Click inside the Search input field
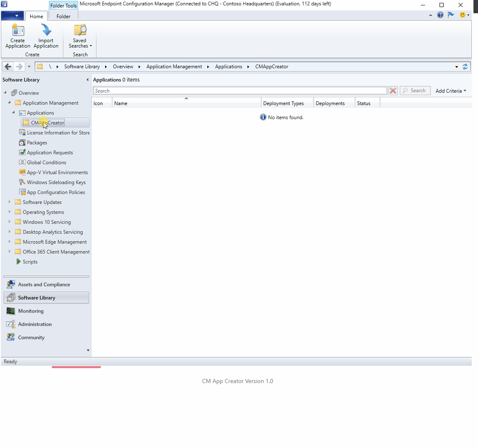The image size is (478, 448). tap(240, 91)
